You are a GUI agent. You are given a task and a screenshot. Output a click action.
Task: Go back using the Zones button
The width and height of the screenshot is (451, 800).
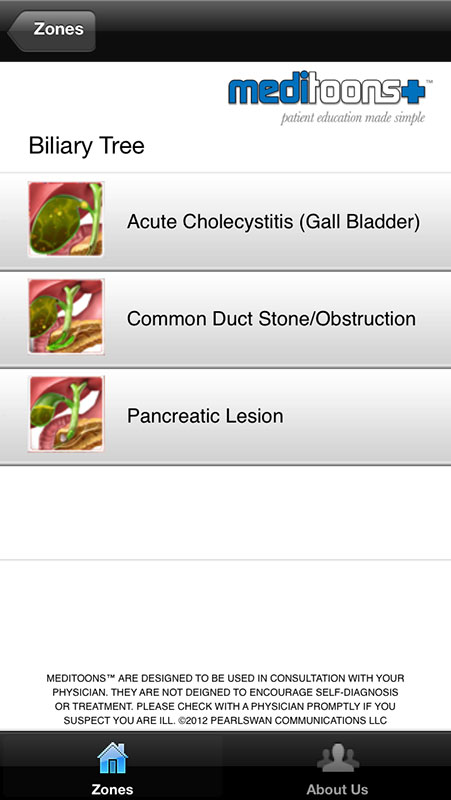(x=52, y=31)
